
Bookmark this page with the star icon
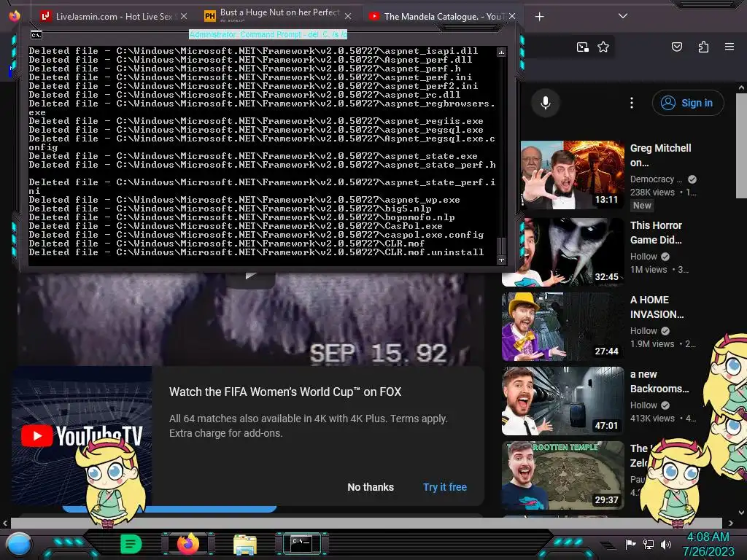click(x=603, y=47)
